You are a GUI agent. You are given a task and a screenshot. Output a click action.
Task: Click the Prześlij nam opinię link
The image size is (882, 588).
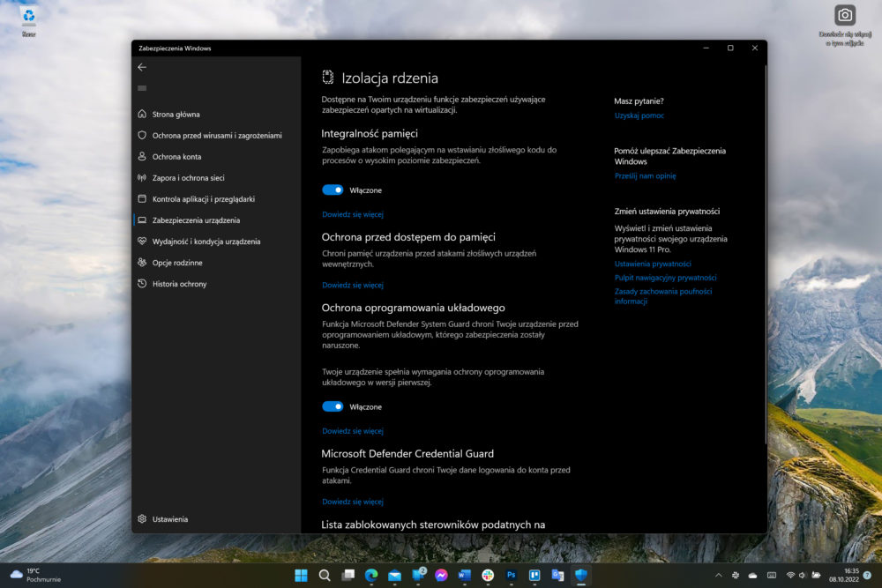tap(646, 176)
